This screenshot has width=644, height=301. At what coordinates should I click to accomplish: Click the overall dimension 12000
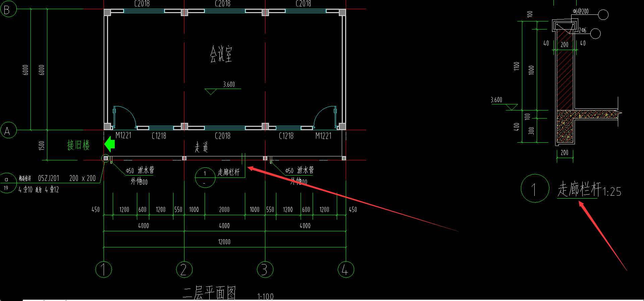pyautogui.click(x=224, y=242)
